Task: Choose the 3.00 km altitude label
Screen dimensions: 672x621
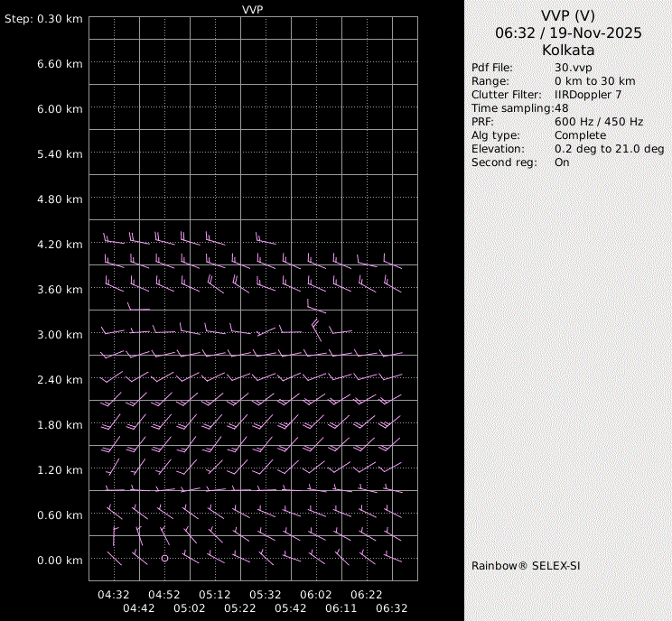Action: 60,335
